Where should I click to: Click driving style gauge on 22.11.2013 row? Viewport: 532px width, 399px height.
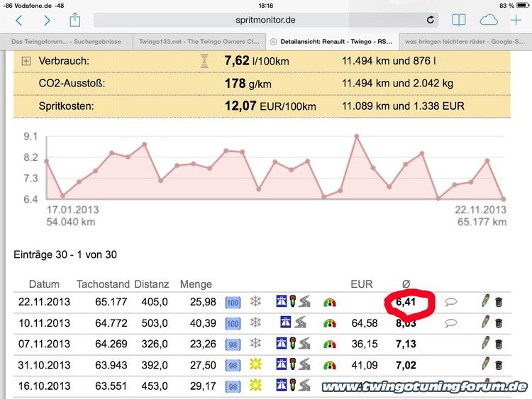coord(330,302)
